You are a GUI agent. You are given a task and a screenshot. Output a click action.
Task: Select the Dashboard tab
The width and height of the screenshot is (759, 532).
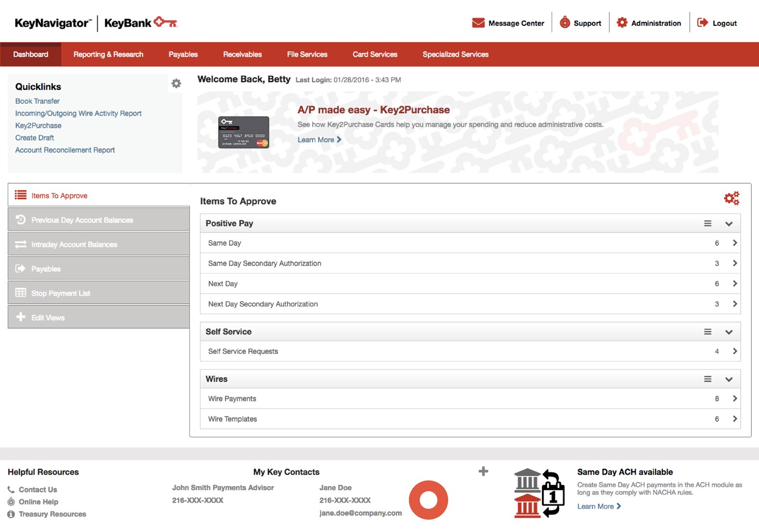pyautogui.click(x=30, y=54)
